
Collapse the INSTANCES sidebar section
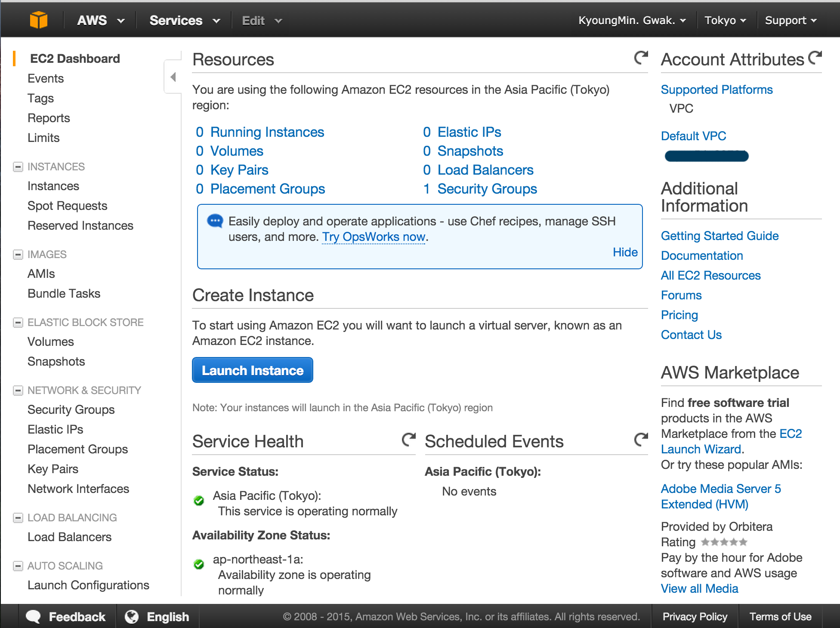(18, 166)
